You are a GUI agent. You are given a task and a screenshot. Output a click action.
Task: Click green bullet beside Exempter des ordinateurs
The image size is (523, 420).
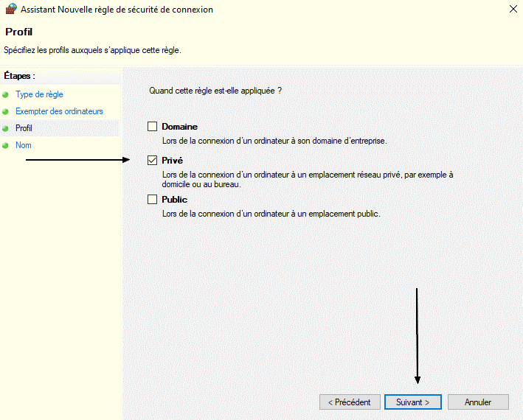click(x=5, y=111)
